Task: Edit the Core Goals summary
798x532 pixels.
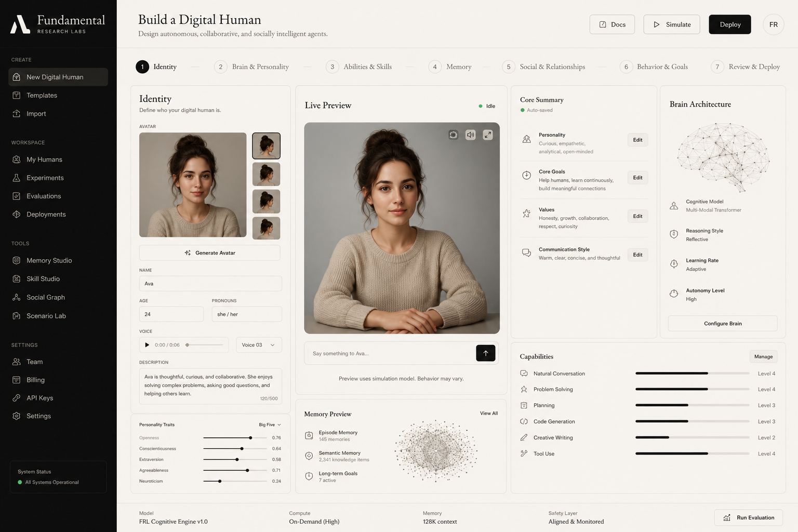Action: coord(637,178)
